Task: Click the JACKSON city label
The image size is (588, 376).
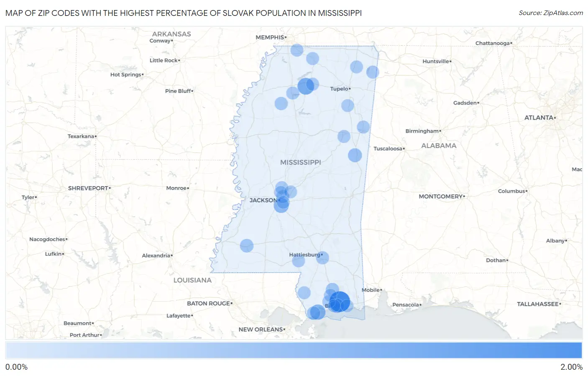Action: click(263, 200)
